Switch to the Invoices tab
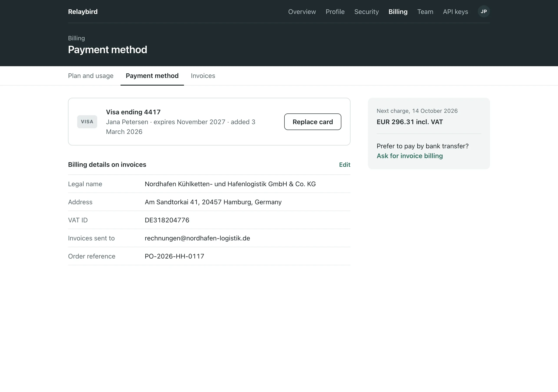Viewport: 558px width, 392px height. (203, 76)
